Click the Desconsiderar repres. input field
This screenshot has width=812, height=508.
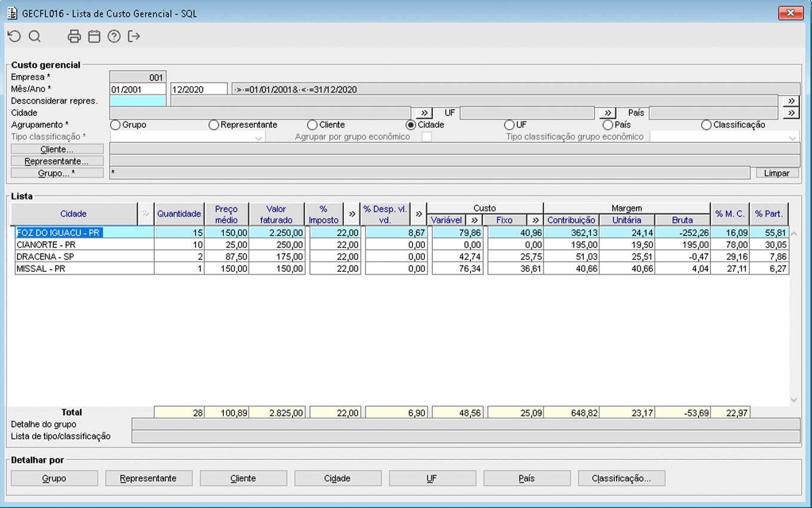point(138,101)
